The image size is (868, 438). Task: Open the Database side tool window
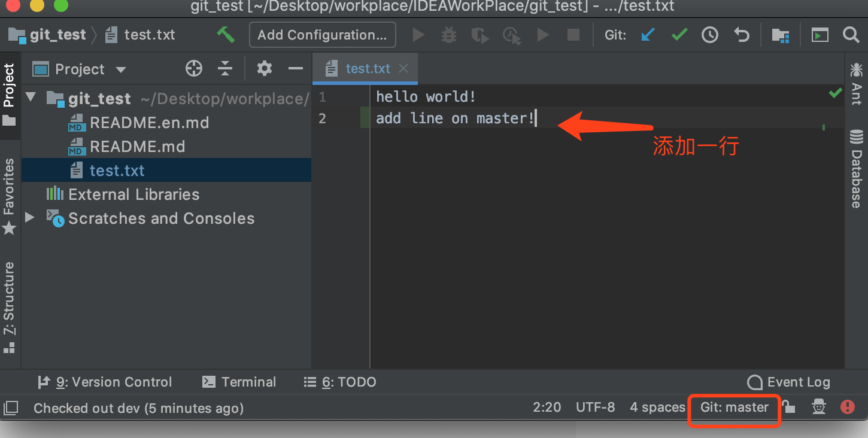[x=856, y=169]
